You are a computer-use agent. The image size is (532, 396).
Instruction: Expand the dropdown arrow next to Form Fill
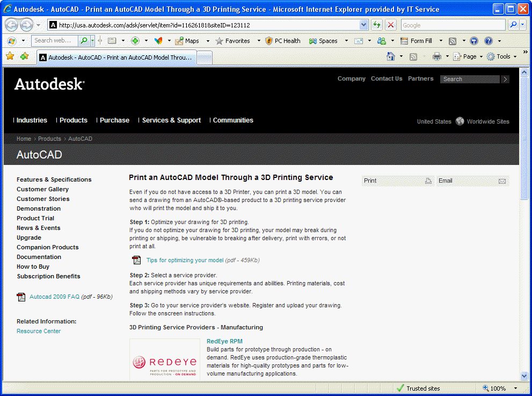pyautogui.click(x=441, y=41)
